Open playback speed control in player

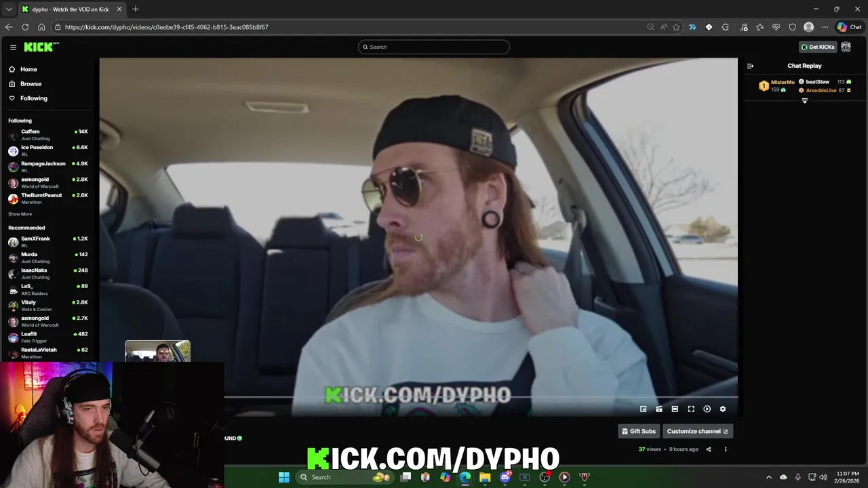pos(707,409)
